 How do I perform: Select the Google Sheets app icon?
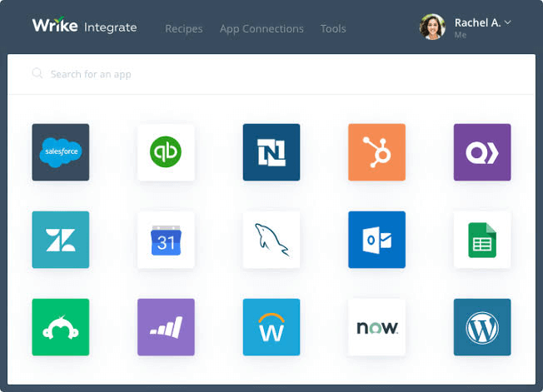click(482, 240)
